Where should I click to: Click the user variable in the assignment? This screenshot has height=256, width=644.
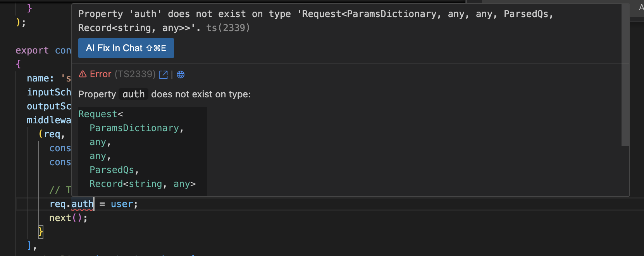pyautogui.click(x=122, y=204)
